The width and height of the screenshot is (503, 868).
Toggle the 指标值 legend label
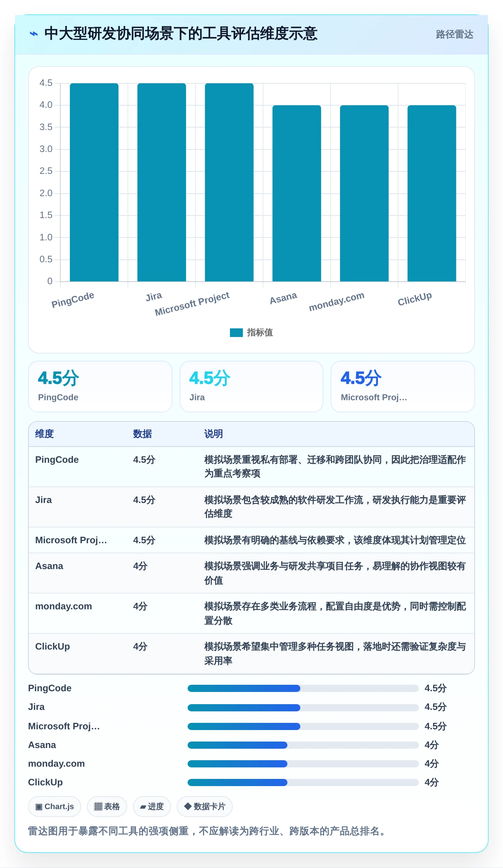tap(260, 333)
